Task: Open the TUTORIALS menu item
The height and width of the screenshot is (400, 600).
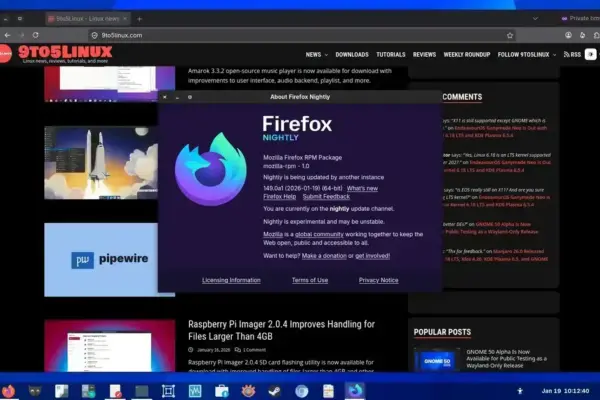Action: (x=391, y=55)
